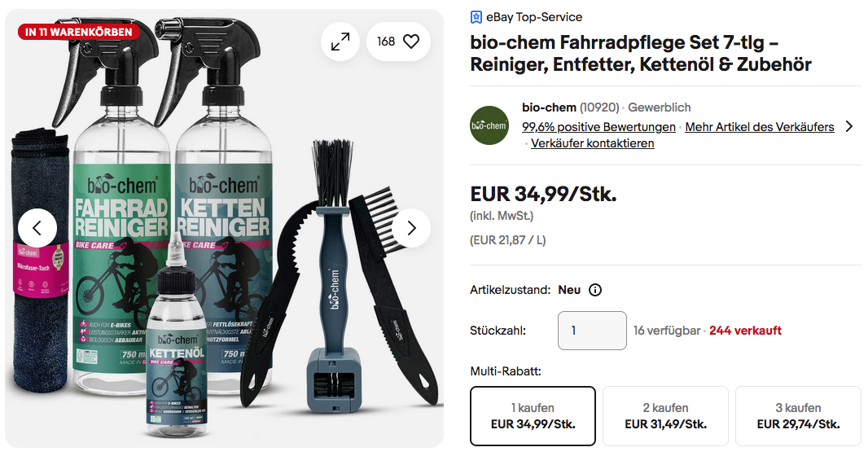The image size is (868, 456).
Task: Show next product image with right arrow
Action: pyautogui.click(x=411, y=228)
